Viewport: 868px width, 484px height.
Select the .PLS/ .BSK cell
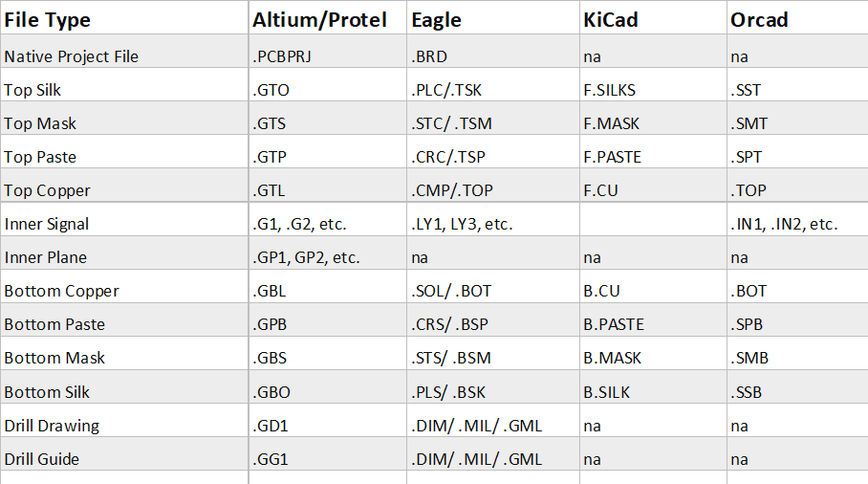pyautogui.click(x=450, y=392)
